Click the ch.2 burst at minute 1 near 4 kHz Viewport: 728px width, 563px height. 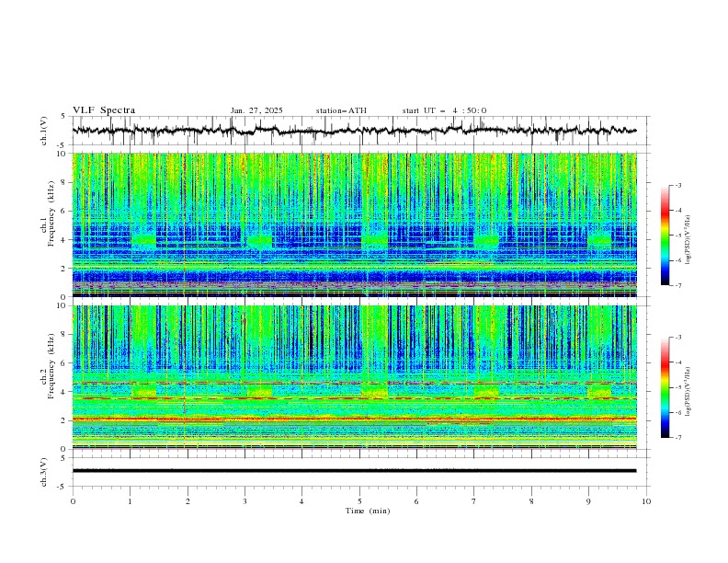[144, 390]
